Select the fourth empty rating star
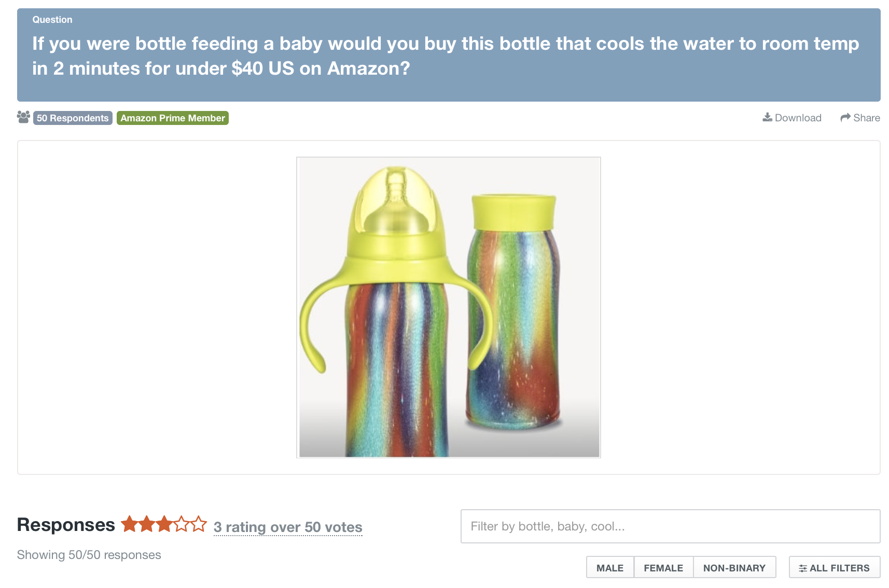The width and height of the screenshot is (889, 588). click(x=182, y=524)
